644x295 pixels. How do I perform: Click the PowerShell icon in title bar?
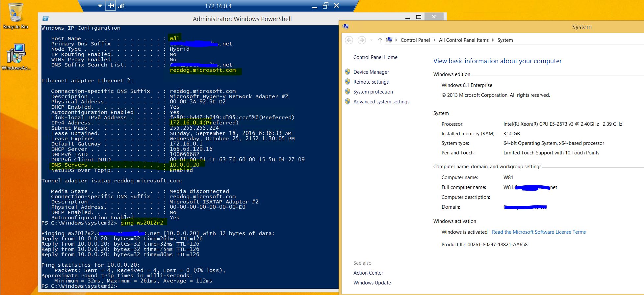46,19
